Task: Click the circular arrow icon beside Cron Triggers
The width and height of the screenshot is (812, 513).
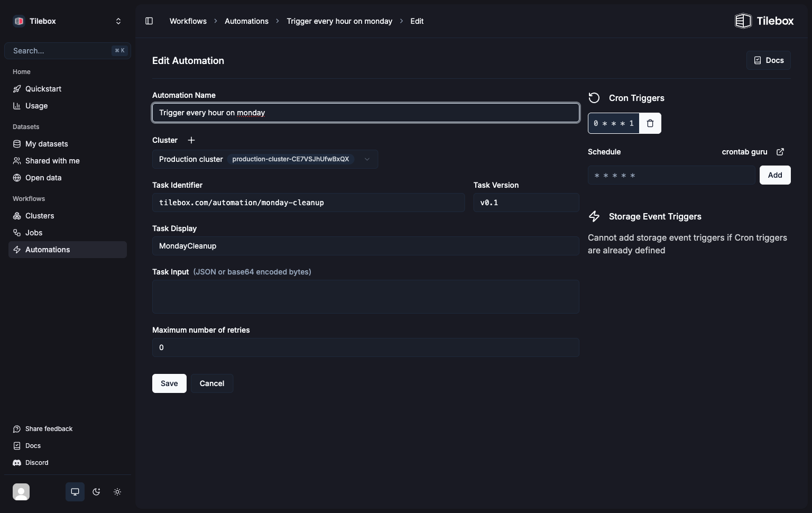Action: [x=594, y=98]
